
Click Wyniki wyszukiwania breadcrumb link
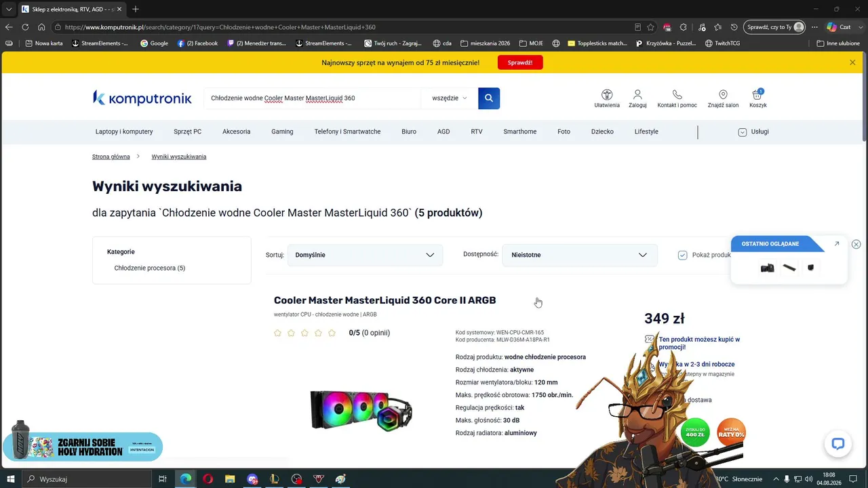tap(179, 157)
